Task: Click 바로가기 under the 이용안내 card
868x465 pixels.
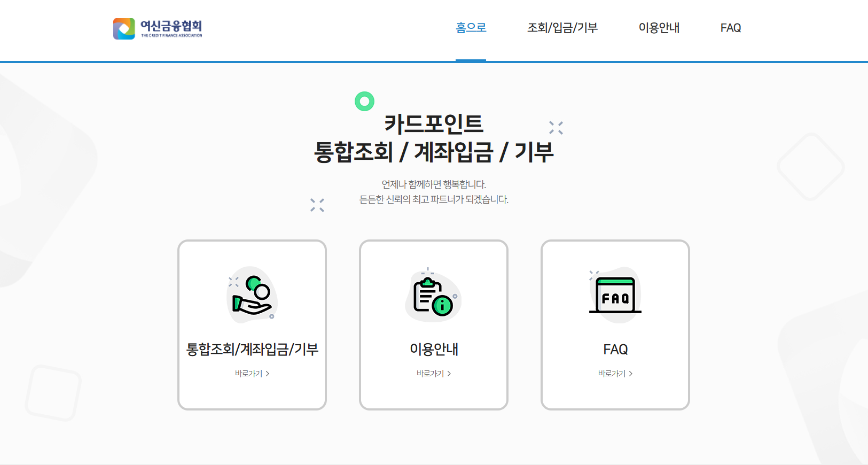Action: (434, 374)
